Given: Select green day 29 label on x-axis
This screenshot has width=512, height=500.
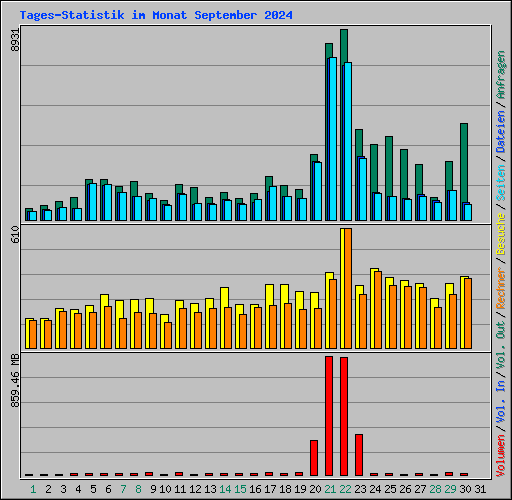Looking at the screenshot, I should [x=450, y=489].
